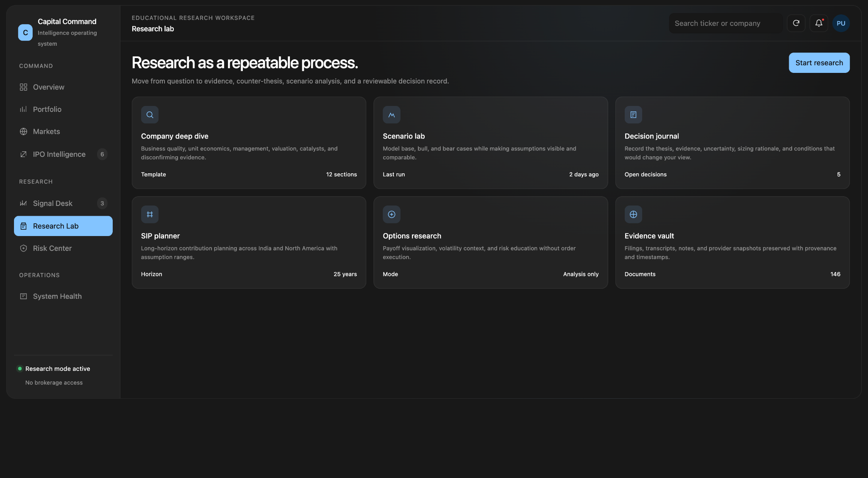Open the Decision journal card title
868x478 pixels.
pyautogui.click(x=651, y=136)
